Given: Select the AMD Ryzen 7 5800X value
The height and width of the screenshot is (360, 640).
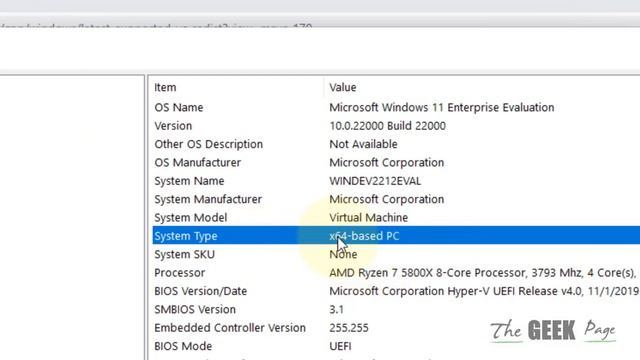Looking at the screenshot, I should coord(482,273).
